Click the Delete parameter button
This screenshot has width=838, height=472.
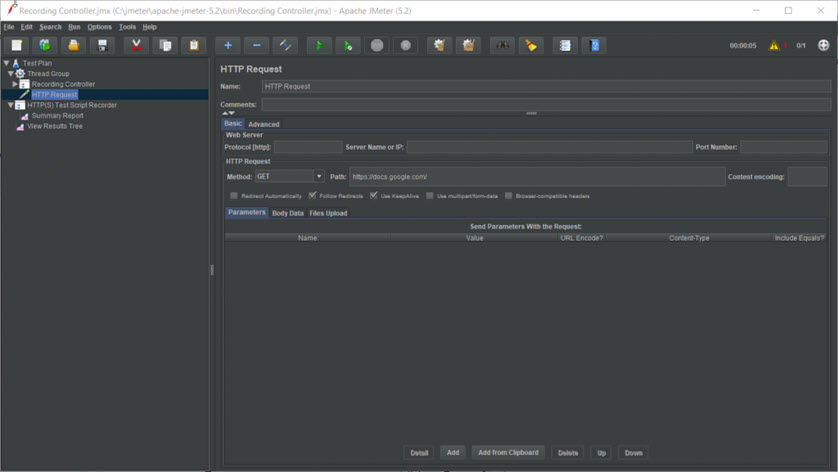click(x=568, y=453)
